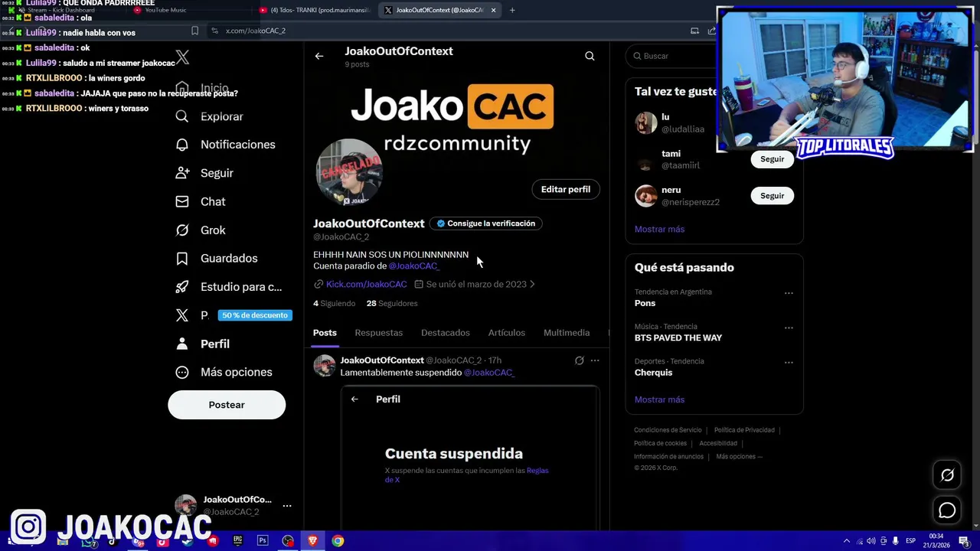Click the back arrow beside JoakoOutOfContext header
The image size is (980, 551).
click(319, 56)
